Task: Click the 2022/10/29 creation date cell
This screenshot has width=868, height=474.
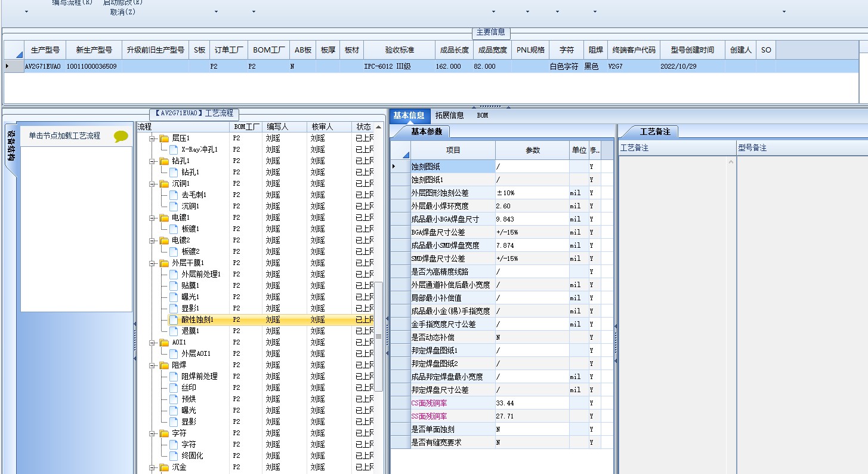Action: [x=692, y=66]
